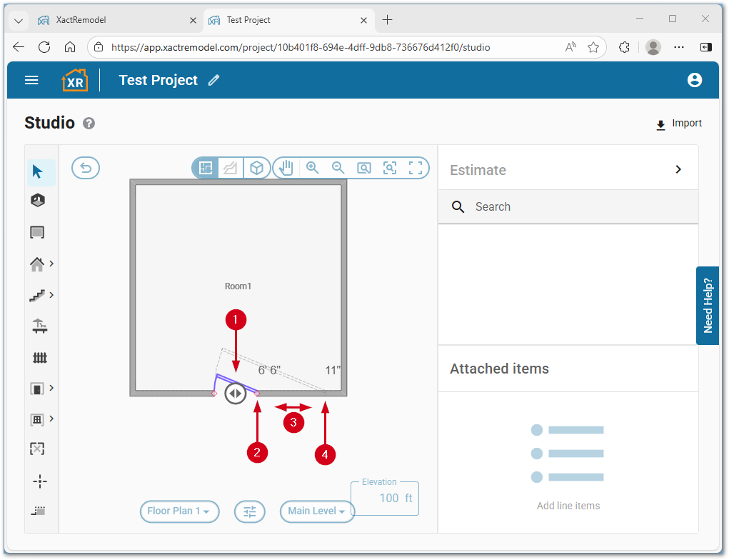The width and height of the screenshot is (729, 560).
Task: Click the fullscreen corners icon
Action: 416,168
